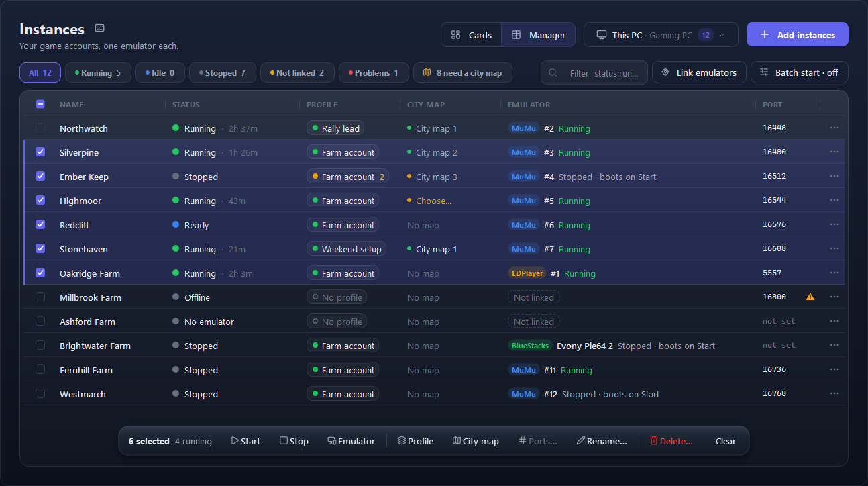This screenshot has width=868, height=486.
Task: Open the more menu for Northwatch row
Action: 834,128
